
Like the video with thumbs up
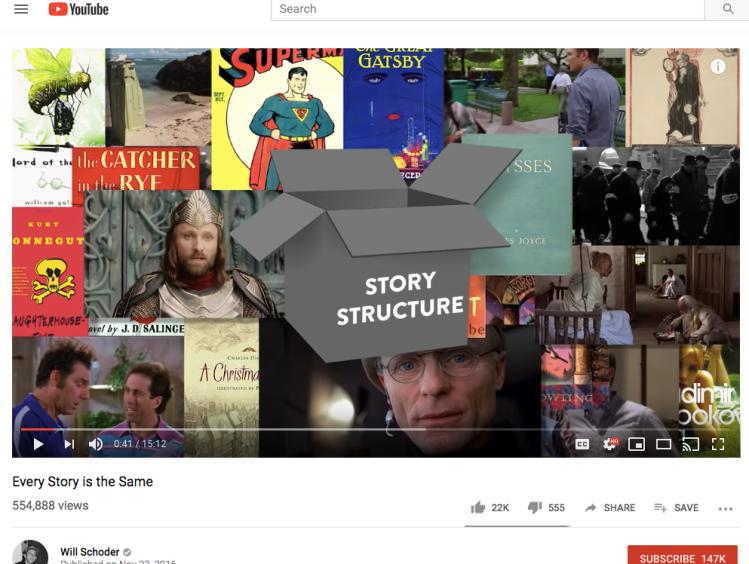[478, 508]
